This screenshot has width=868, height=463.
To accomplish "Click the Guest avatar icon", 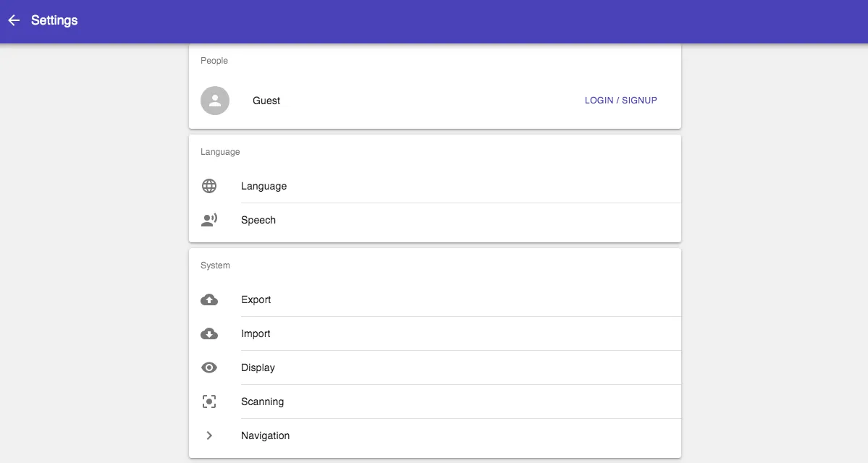I will 215,101.
